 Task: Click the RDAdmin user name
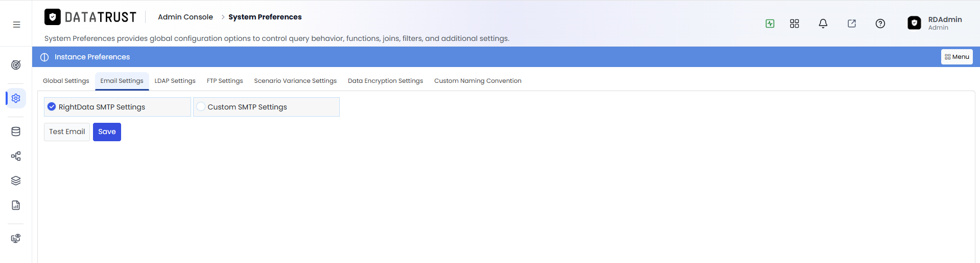945,19
